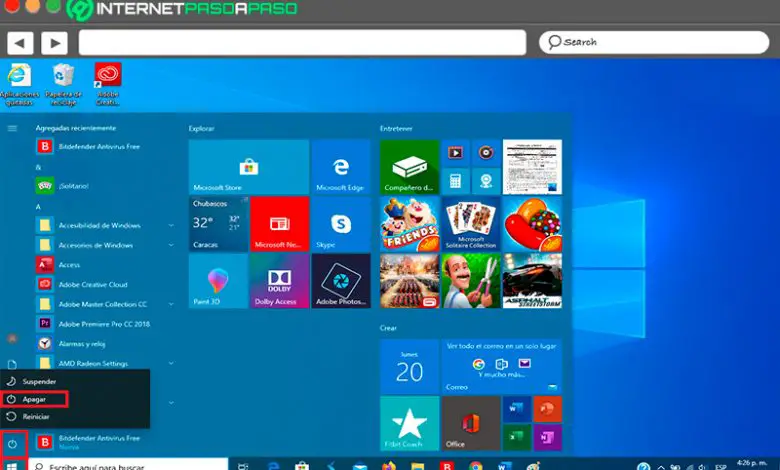
Task: Launch the Adobe Photoshop tile
Action: [341, 281]
